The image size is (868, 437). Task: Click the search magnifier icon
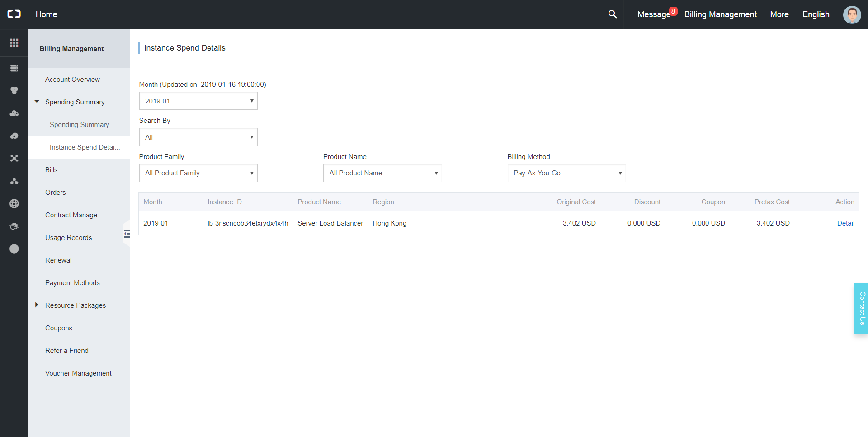pyautogui.click(x=613, y=14)
